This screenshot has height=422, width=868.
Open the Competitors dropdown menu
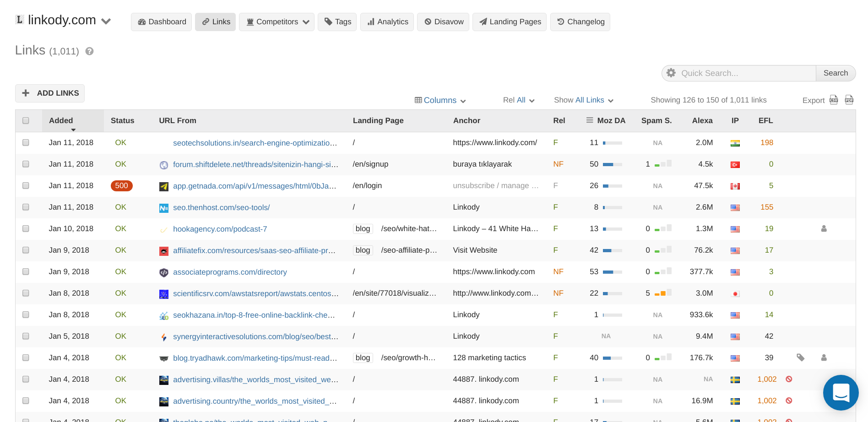[277, 22]
